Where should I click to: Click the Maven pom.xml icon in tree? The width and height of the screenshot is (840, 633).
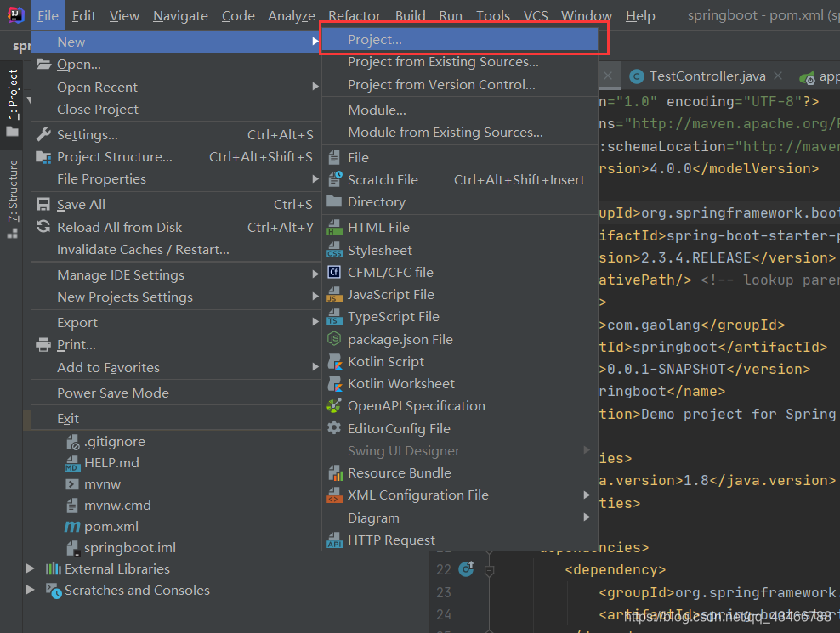pos(72,527)
